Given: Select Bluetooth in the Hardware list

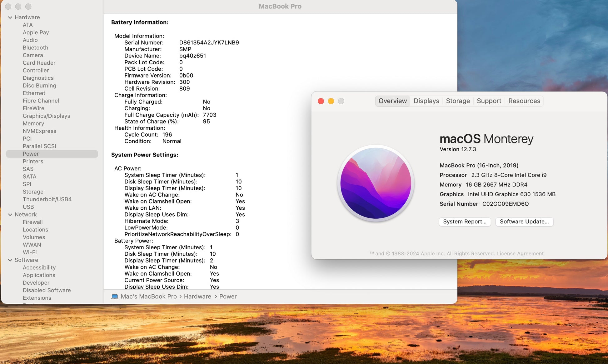Looking at the screenshot, I should coord(35,47).
